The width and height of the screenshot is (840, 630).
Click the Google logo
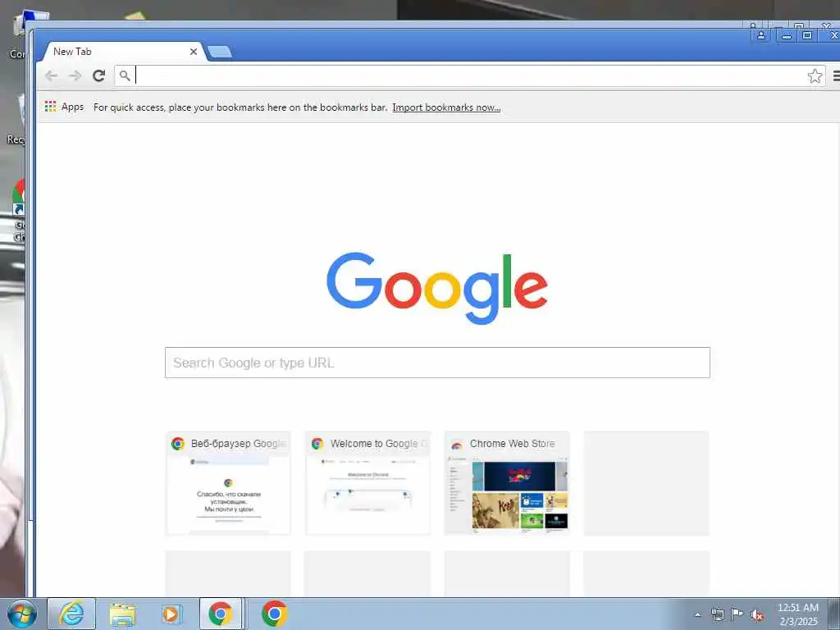437,288
